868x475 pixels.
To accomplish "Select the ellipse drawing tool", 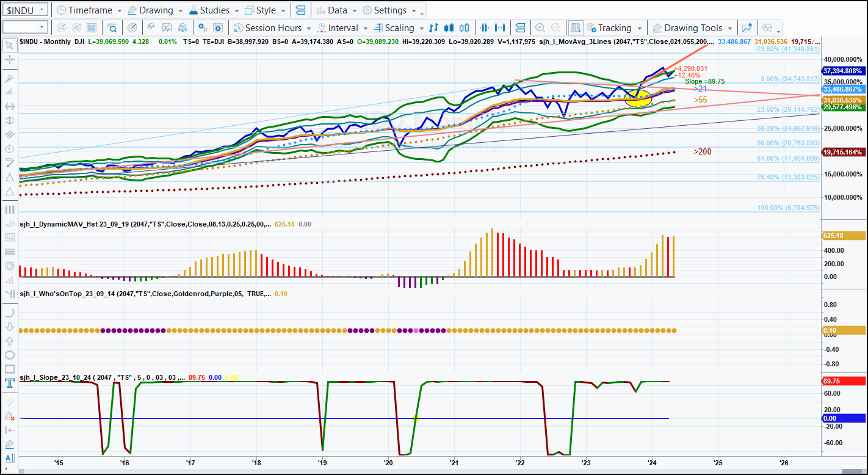I will 9,355.
